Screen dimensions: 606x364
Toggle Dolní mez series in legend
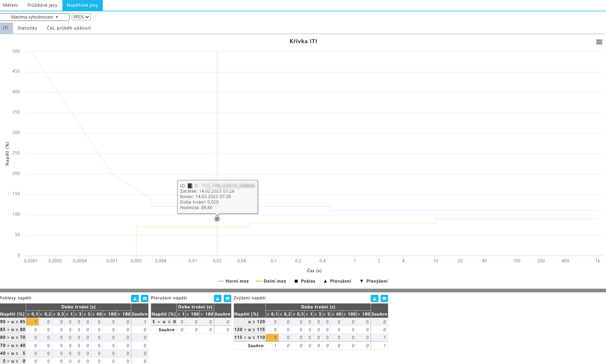coord(271,281)
